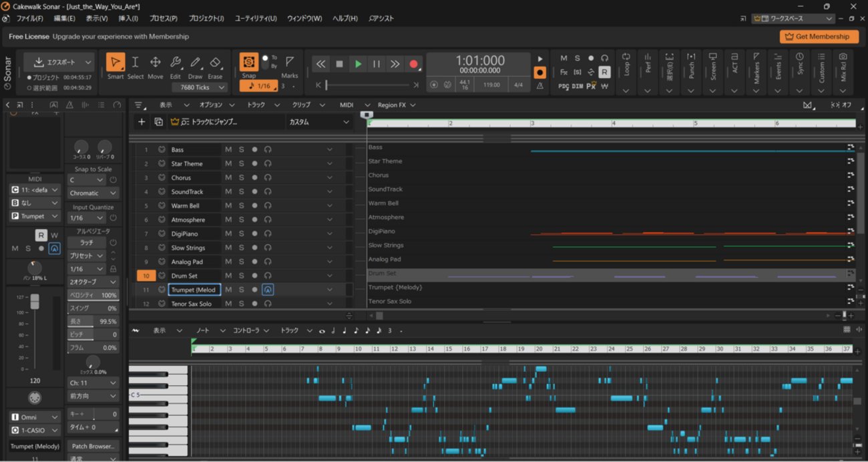868x462 pixels.
Task: Click the Sync module clock icon
Action: click(800, 57)
